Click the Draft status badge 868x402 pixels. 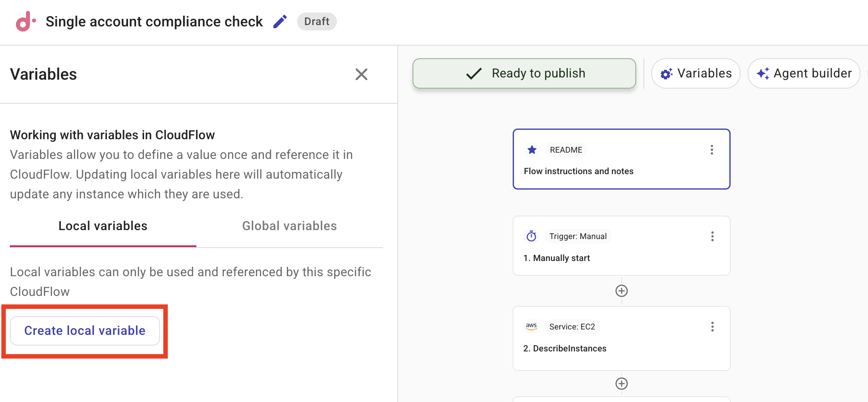(317, 21)
